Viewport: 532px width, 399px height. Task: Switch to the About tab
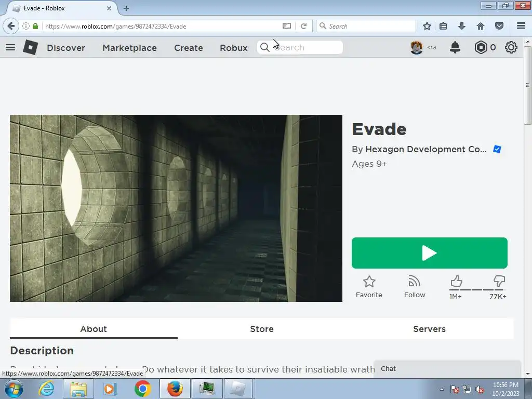[x=94, y=329]
